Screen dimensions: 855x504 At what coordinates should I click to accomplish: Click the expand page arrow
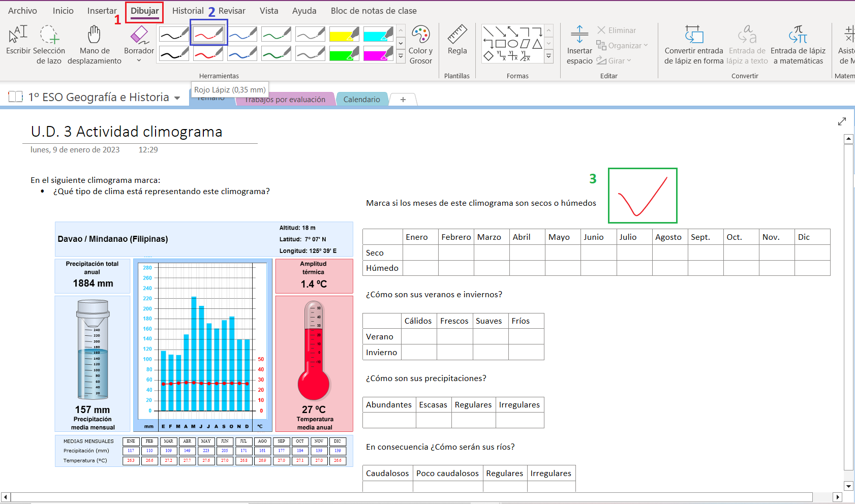pos(842,121)
